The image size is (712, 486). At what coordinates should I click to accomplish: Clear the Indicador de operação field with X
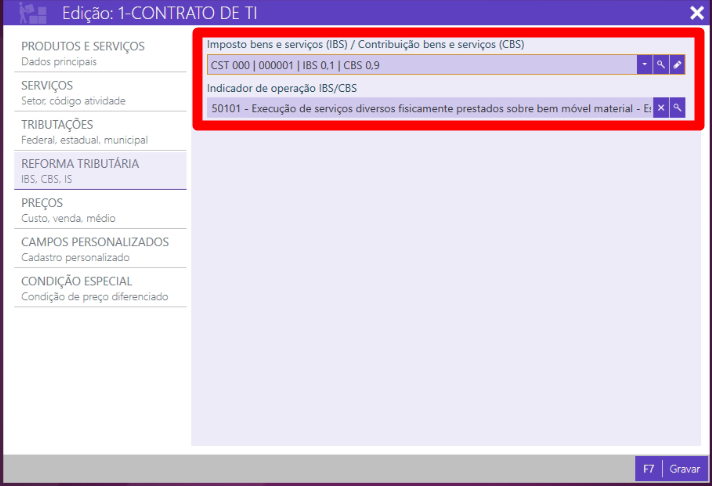661,108
